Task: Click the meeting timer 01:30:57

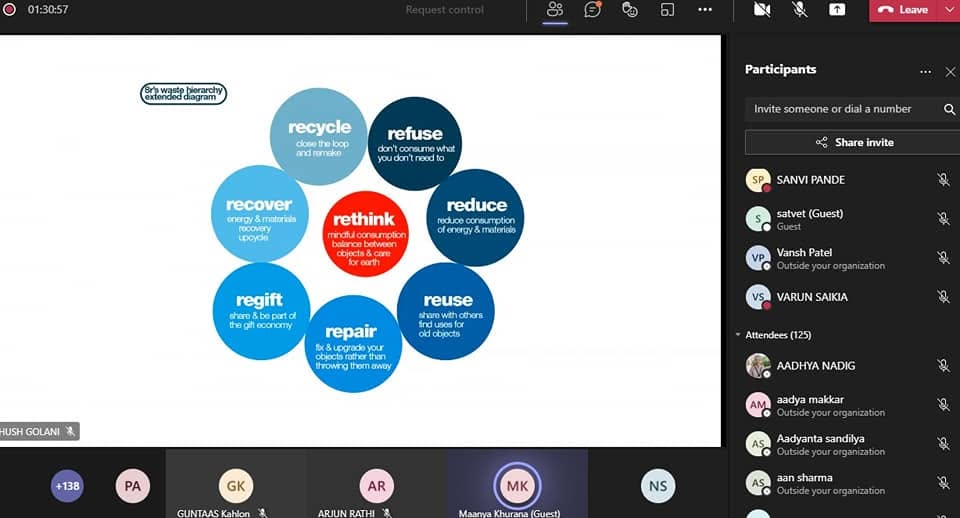Action: click(x=48, y=10)
